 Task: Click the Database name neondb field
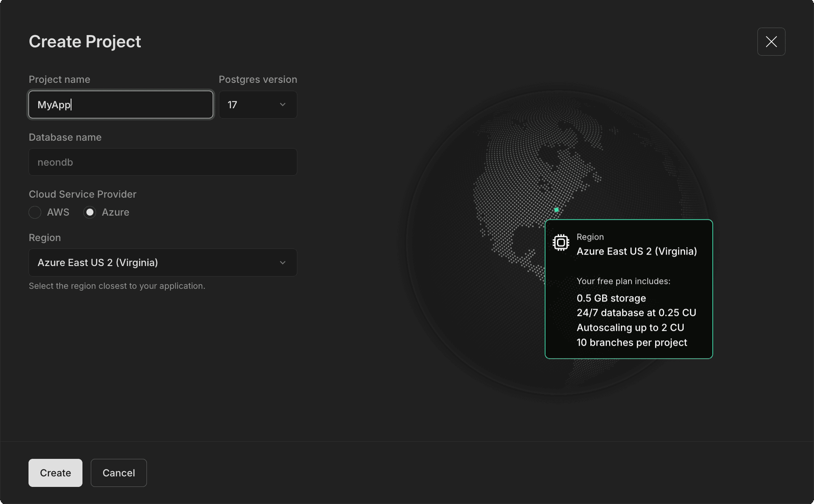[162, 162]
